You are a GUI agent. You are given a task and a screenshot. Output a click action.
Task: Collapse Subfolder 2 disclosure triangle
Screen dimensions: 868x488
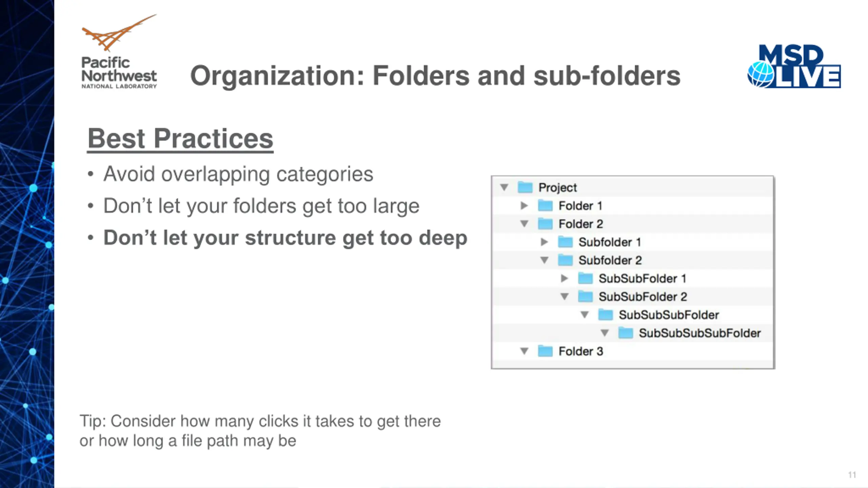(544, 260)
